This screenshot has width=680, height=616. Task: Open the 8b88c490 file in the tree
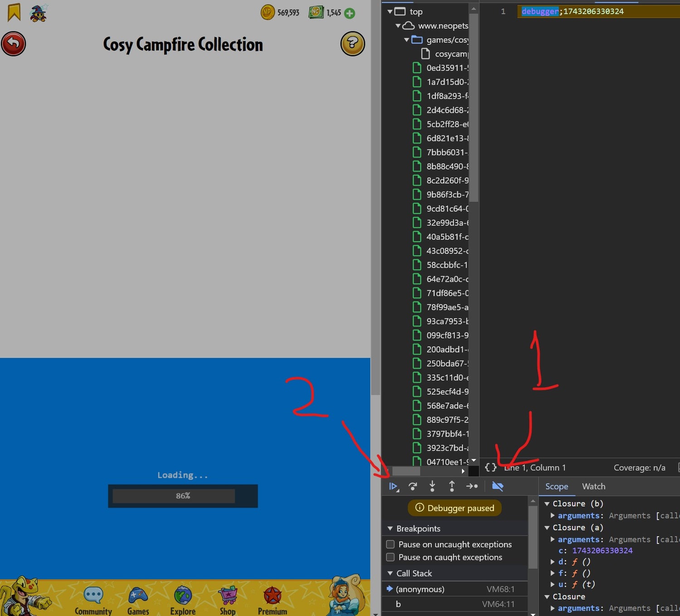pos(441,166)
